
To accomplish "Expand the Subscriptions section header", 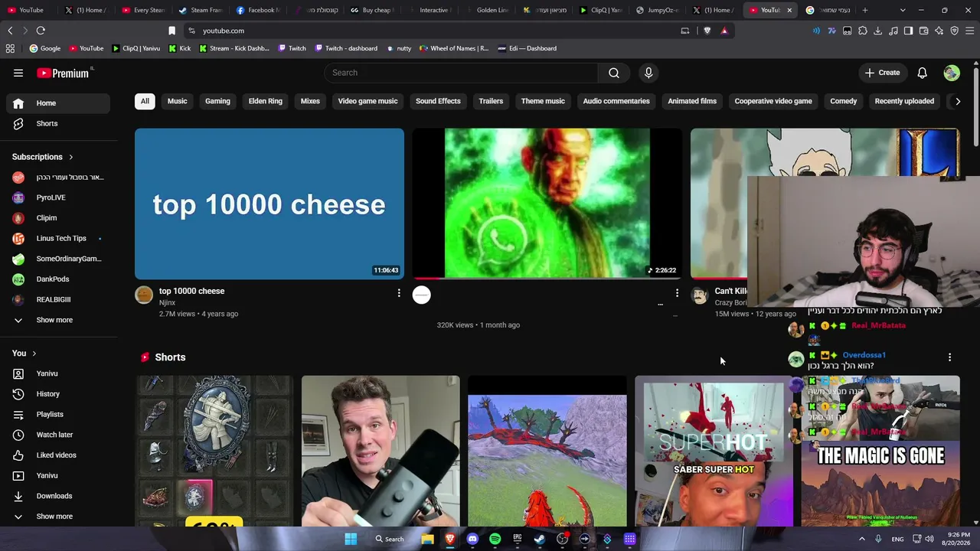I will click(43, 157).
